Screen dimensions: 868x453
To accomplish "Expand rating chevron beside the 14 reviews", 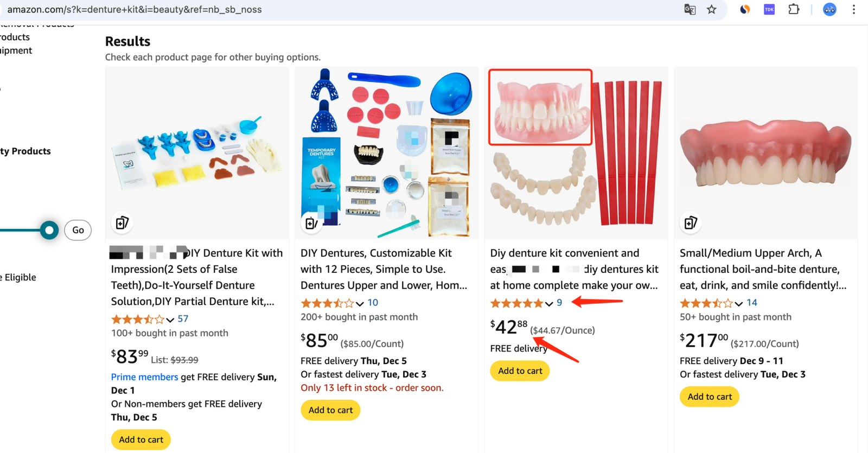I will click(739, 303).
